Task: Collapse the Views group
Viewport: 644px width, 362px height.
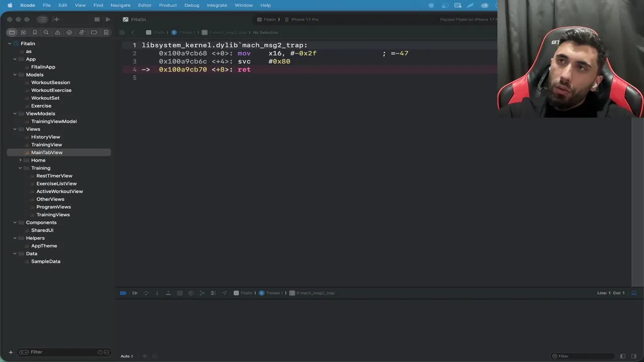Action: coord(15,129)
